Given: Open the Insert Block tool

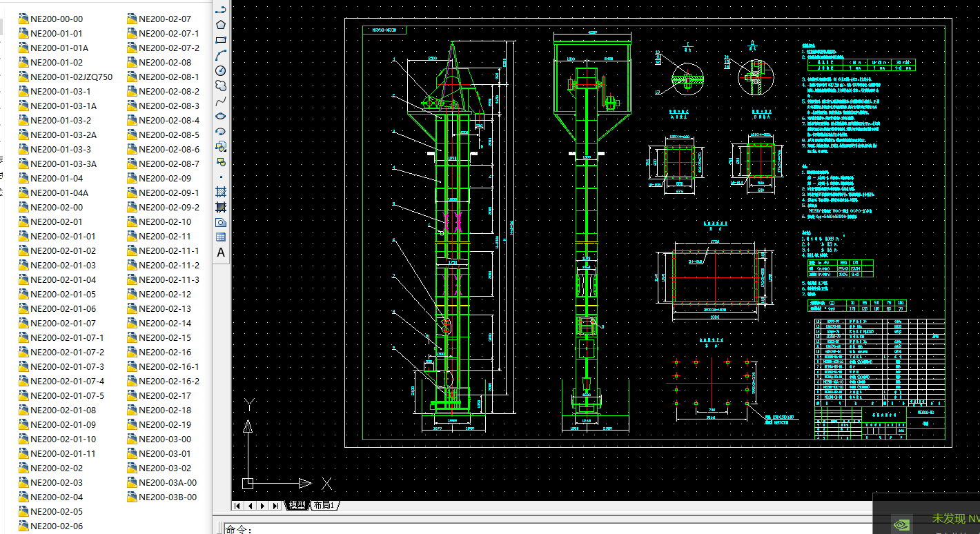Looking at the screenshot, I should (x=221, y=146).
